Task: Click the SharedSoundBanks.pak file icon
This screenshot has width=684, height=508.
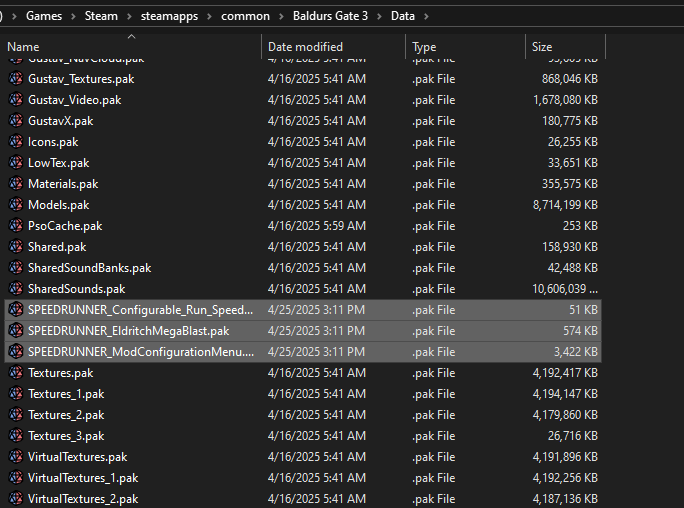Action: [x=16, y=268]
